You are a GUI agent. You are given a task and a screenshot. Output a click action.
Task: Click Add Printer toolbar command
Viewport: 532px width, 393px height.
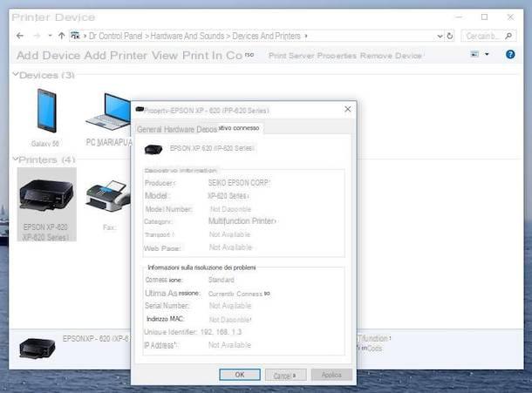pyautogui.click(x=116, y=55)
